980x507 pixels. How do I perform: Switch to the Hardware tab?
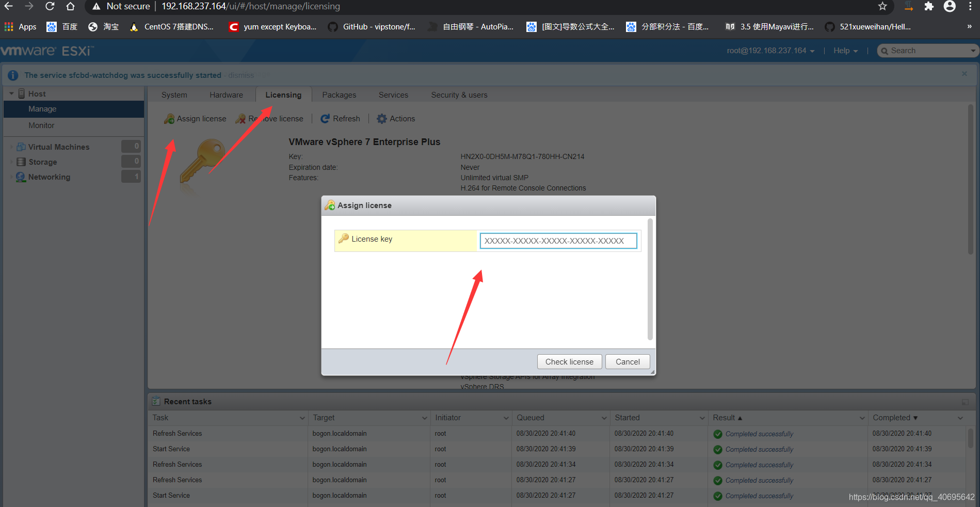pos(227,95)
